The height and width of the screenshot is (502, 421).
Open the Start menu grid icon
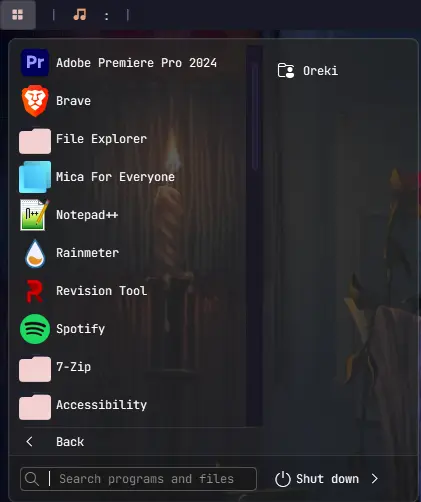click(17, 15)
